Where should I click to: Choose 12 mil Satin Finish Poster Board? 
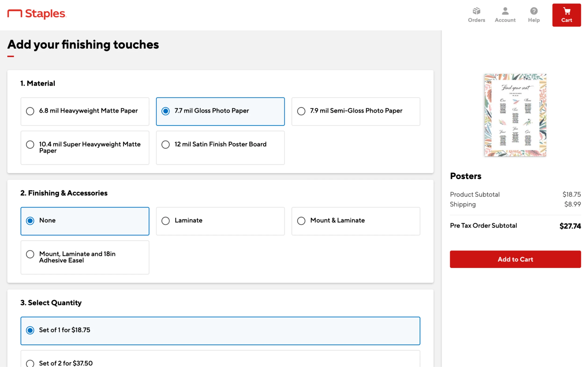166,145
